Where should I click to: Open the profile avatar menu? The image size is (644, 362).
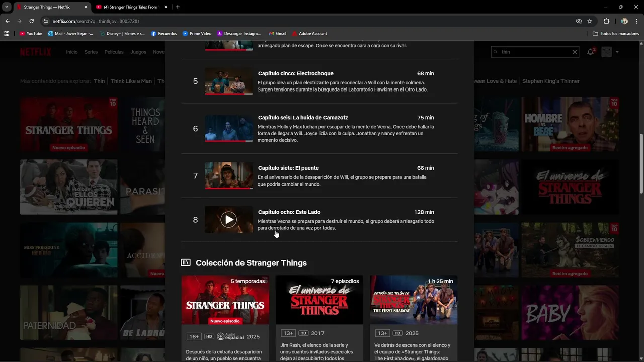click(607, 52)
